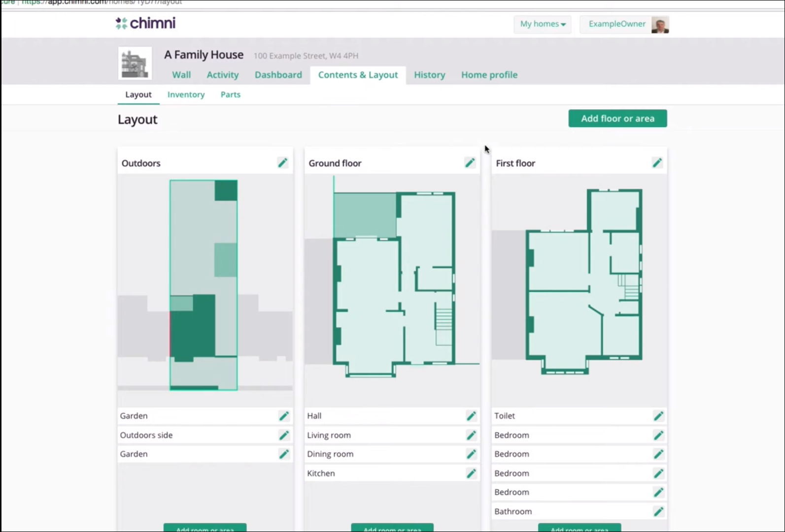Edit the Dining room pencil icon
The height and width of the screenshot is (532, 785).
coord(471,454)
